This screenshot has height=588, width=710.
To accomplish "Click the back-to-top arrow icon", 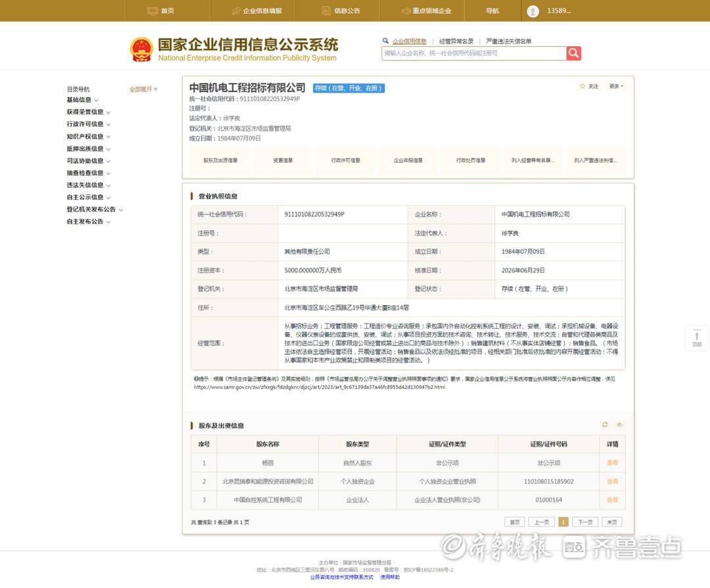I will (697, 337).
